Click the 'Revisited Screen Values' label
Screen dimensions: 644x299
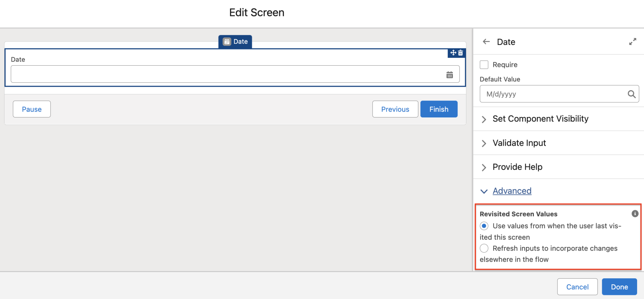(519, 214)
